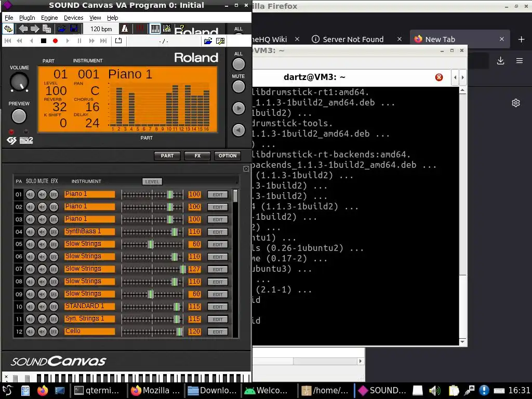
Task: Click EDIT for part 01 Piano 1
Action: (218, 194)
